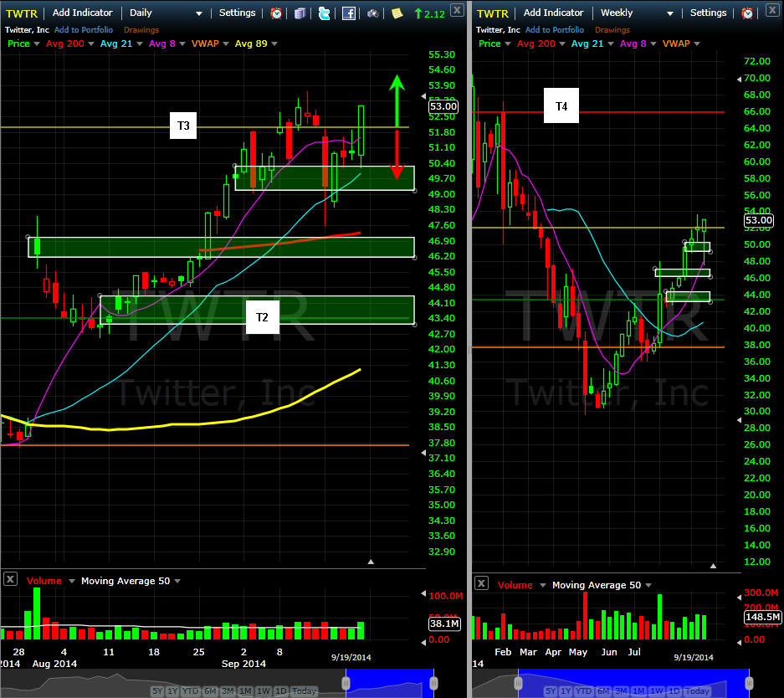Screen dimensions: 784x698
Task: Close the Daily chart's volume panel with X
Action: pos(11,579)
